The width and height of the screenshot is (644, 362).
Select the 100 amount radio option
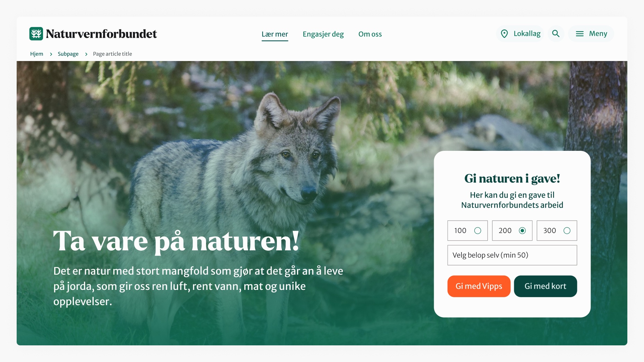(467, 231)
